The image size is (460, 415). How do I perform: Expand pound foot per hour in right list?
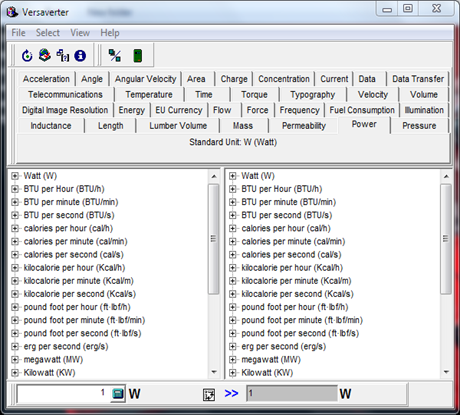(x=233, y=307)
